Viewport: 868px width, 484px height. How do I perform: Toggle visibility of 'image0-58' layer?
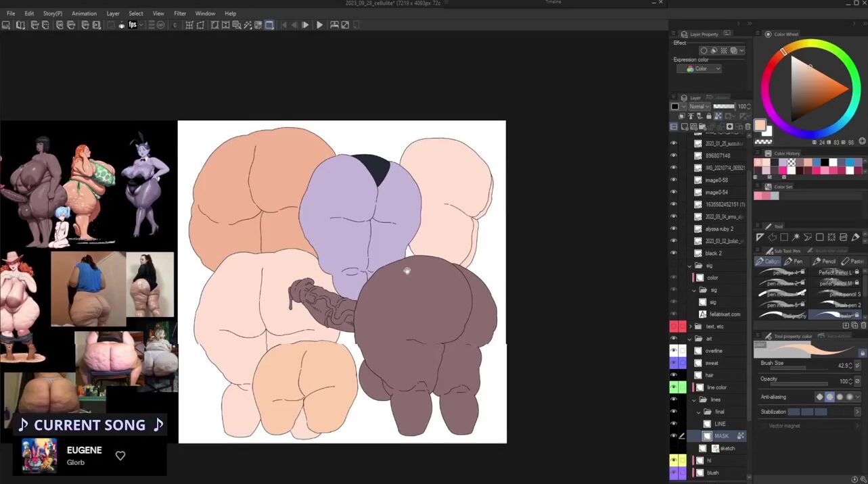click(x=673, y=180)
